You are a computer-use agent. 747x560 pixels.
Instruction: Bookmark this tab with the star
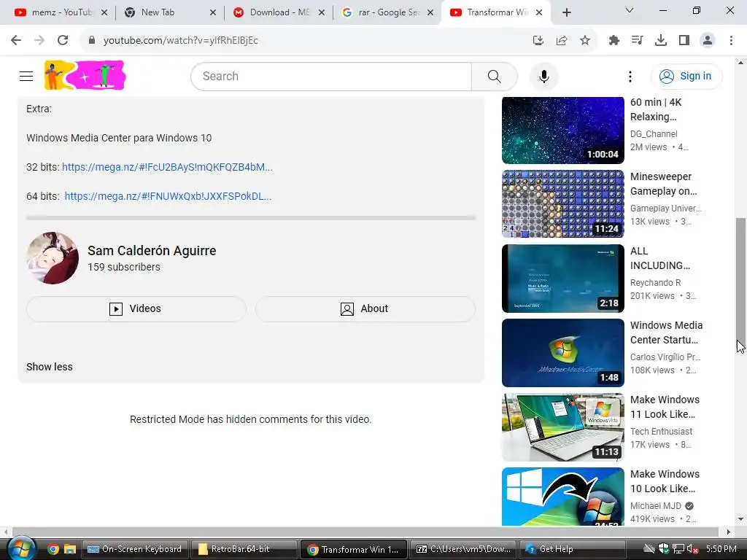click(585, 41)
